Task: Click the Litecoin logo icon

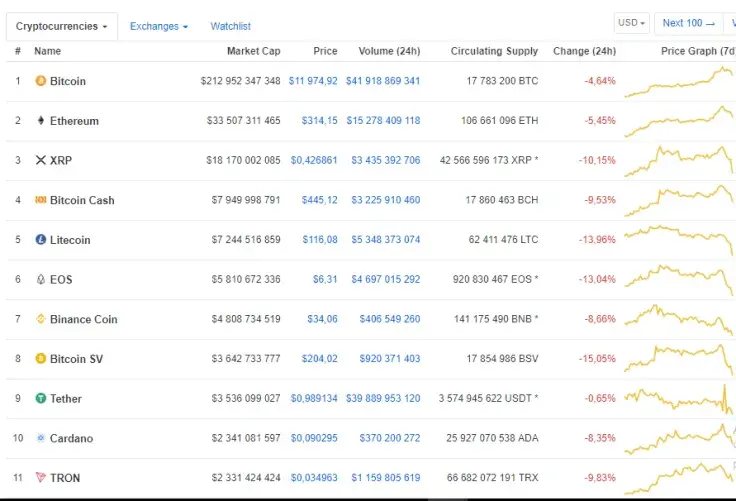Action: click(41, 240)
